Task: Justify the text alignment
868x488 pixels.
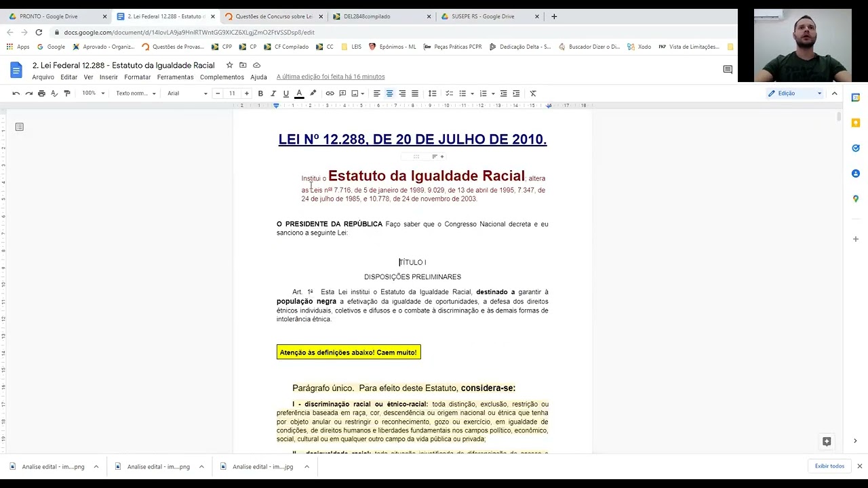Action: point(415,94)
